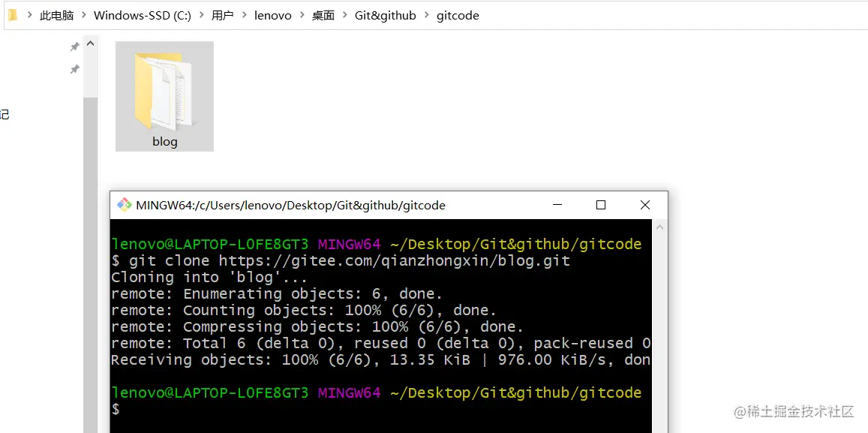Viewport: 868px width, 433px height.
Task: Go to lenovo in the address bar
Action: 273,16
